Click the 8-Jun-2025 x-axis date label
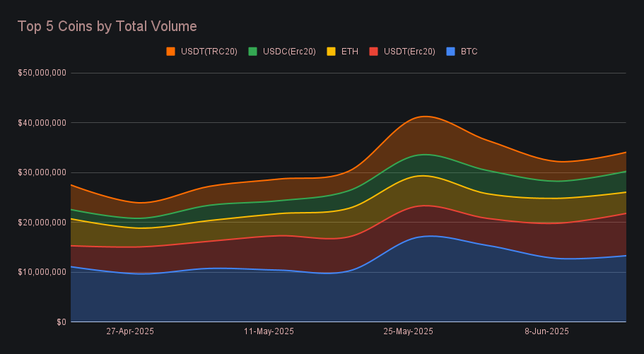Screen dimensions: 644x354 (546, 331)
